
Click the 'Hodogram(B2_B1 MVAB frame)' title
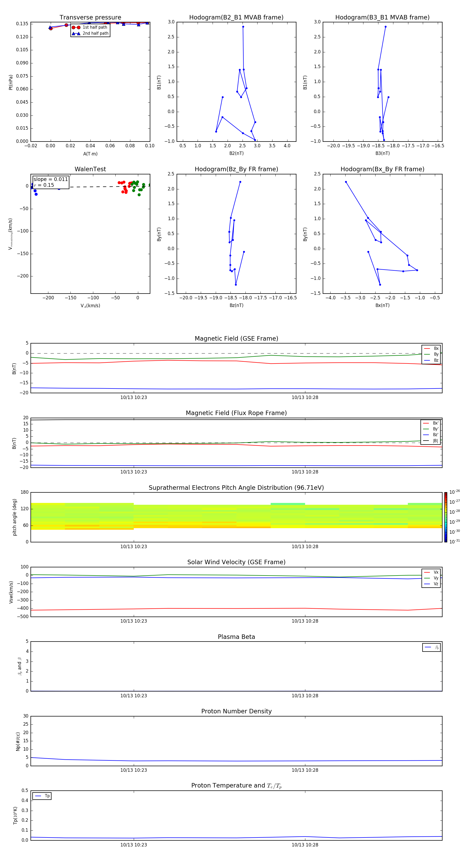click(236, 18)
